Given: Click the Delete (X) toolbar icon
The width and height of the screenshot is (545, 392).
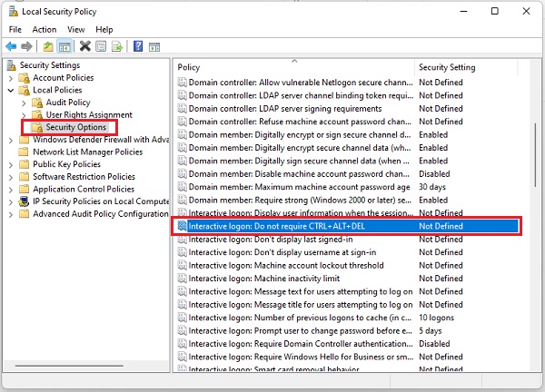Looking at the screenshot, I should [x=84, y=46].
